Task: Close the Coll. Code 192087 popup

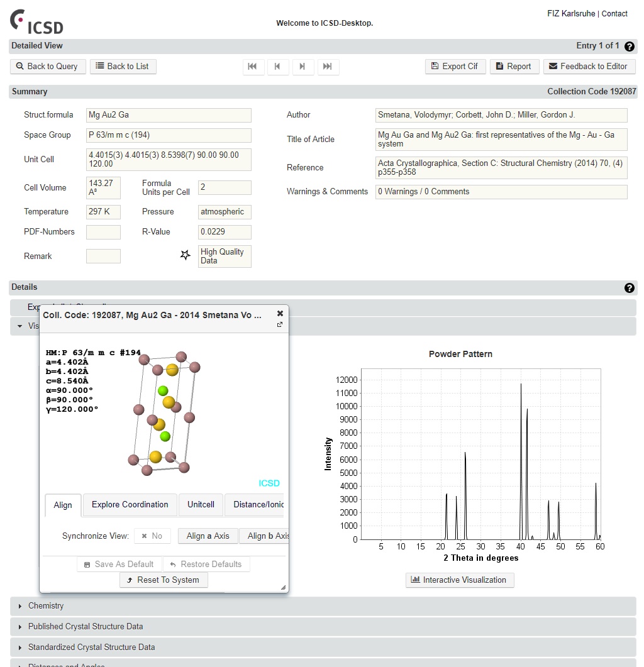Action: point(280,314)
